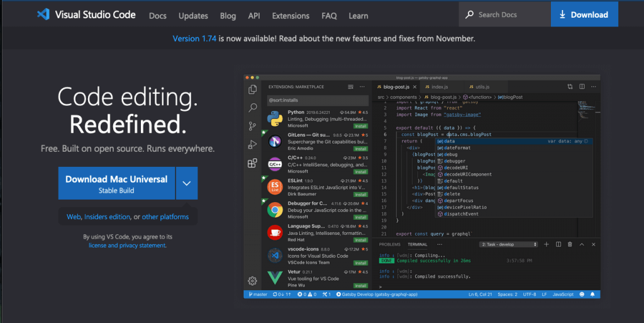This screenshot has width=644, height=323.
Task: Close the blog-post.js tab
Action: (415, 87)
